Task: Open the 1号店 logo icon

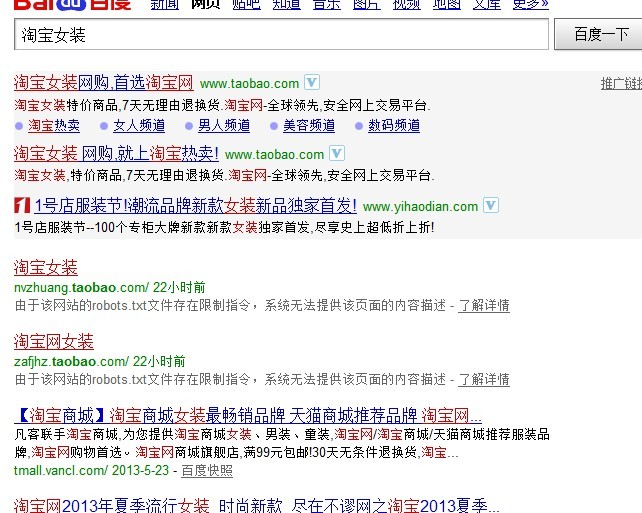Action: pos(22,205)
